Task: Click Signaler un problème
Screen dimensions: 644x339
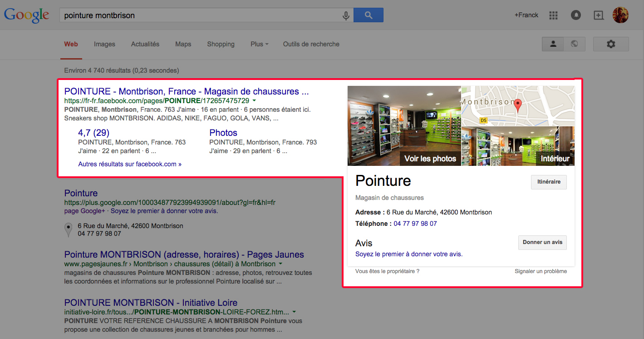Action: coord(541,271)
